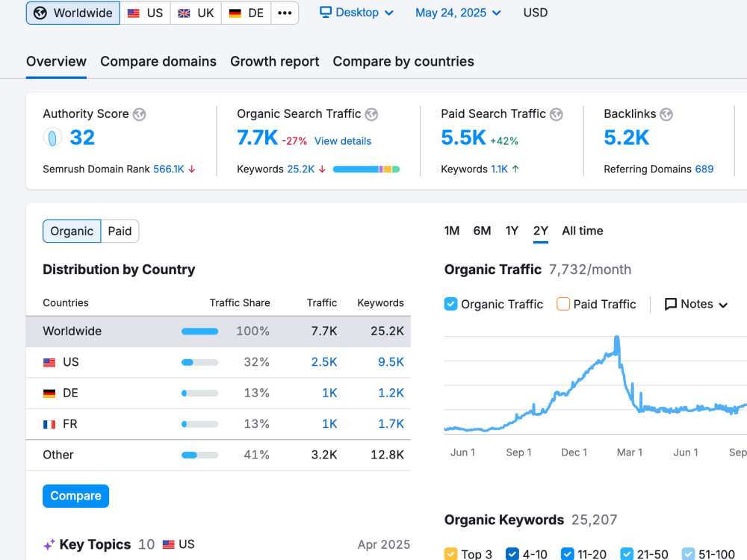Open more countries ellipsis menu
This screenshot has width=747, height=560.
[285, 13]
